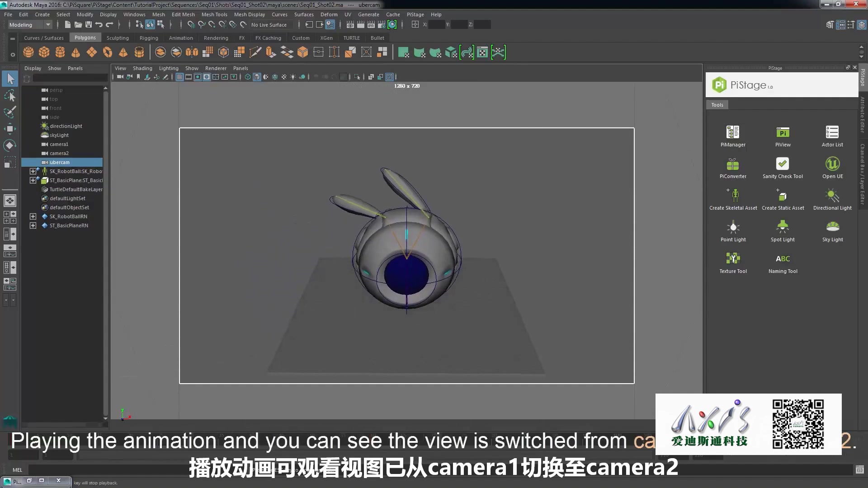The height and width of the screenshot is (488, 868).
Task: Toggle the viewport grid display
Action: (x=179, y=77)
